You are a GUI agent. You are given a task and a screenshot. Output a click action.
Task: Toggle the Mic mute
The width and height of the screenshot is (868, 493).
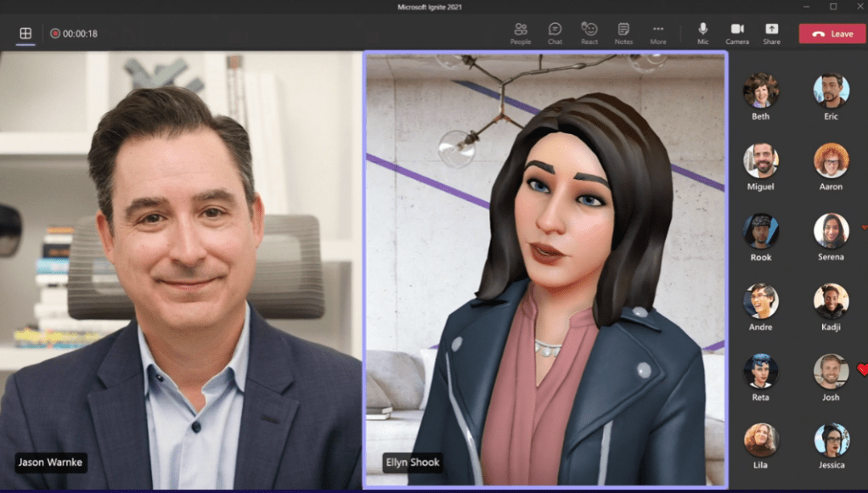(702, 33)
